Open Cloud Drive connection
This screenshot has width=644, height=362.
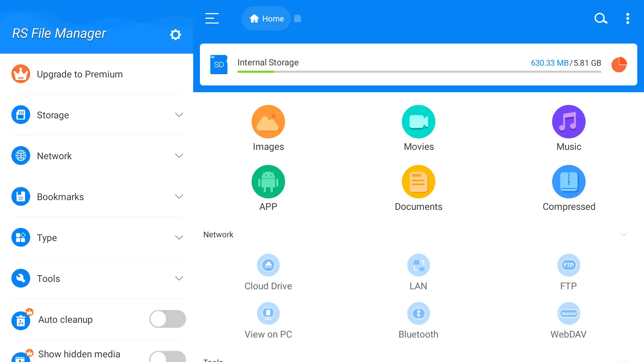(268, 272)
